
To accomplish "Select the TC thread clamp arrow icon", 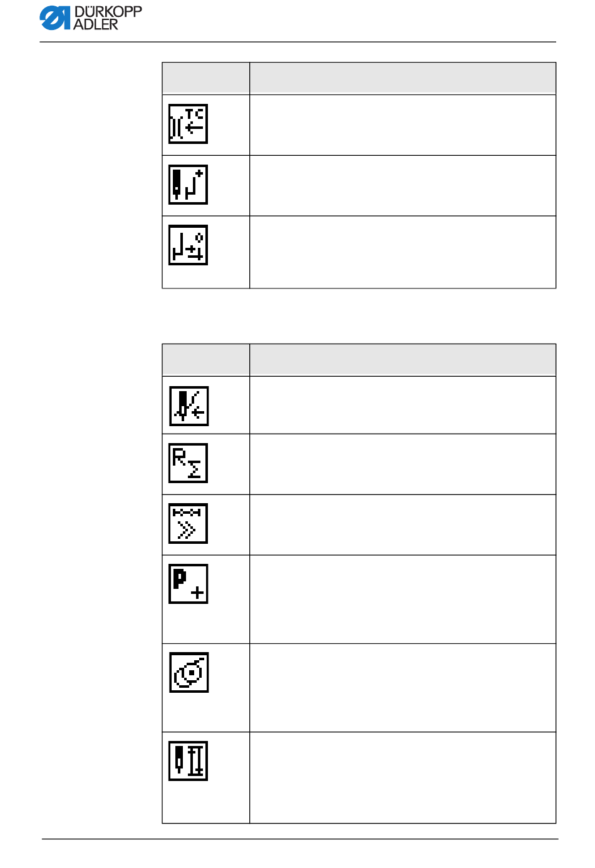I will [x=188, y=124].
